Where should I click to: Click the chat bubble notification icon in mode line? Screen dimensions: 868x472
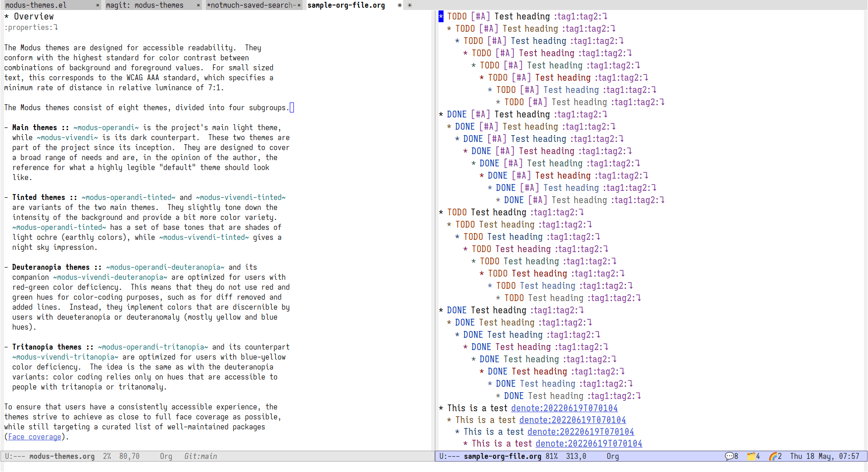[729, 456]
